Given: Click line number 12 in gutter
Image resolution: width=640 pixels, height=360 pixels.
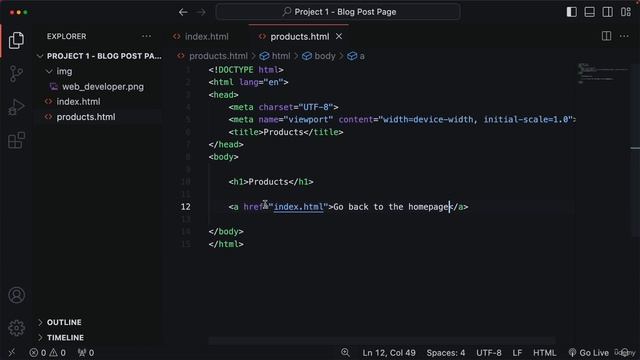Looking at the screenshot, I should (x=186, y=207).
